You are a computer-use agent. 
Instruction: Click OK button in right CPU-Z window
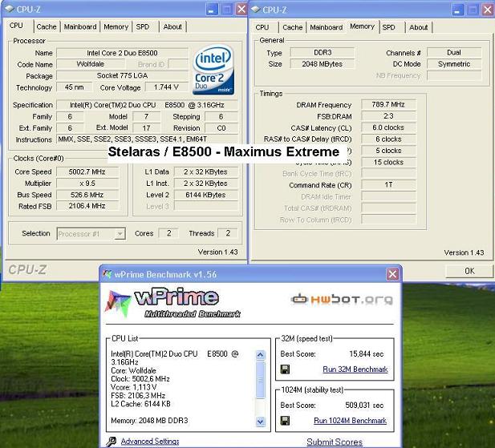(469, 271)
